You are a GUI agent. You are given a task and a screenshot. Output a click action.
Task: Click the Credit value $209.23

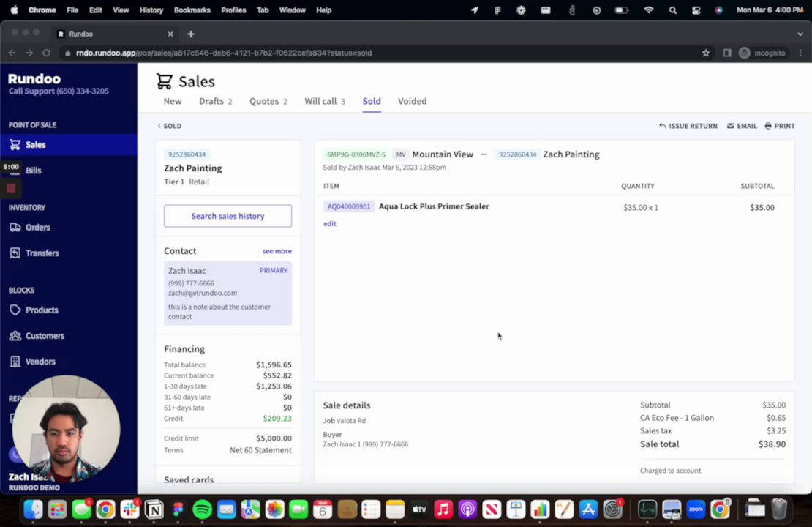point(277,418)
